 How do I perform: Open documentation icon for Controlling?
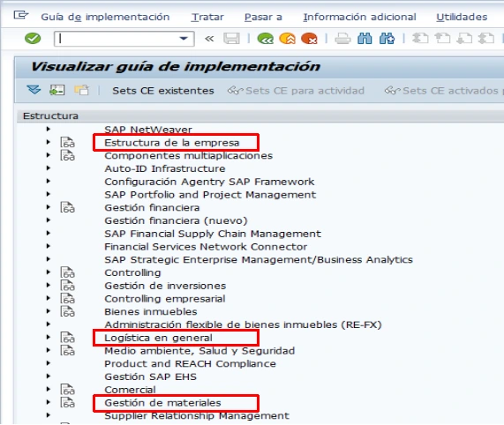click(x=67, y=272)
